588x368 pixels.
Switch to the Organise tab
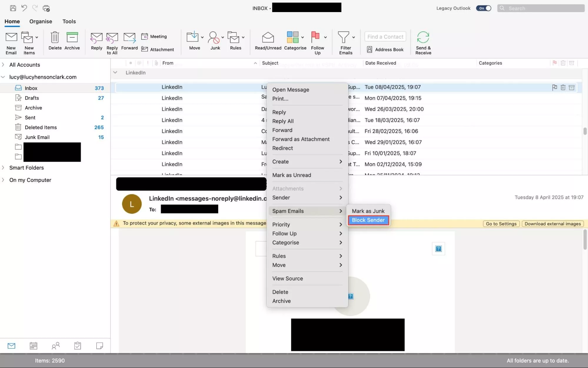(x=41, y=21)
